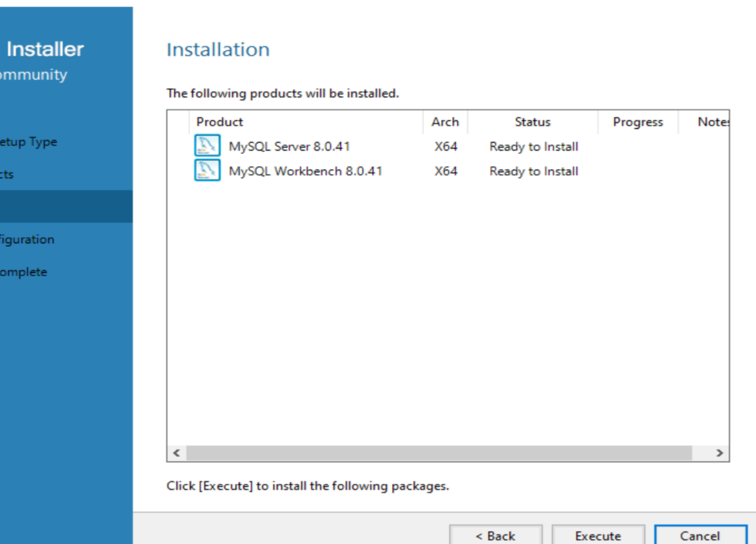Click Ready to Install status for MySQL Server
The image size is (756, 544).
(x=534, y=147)
